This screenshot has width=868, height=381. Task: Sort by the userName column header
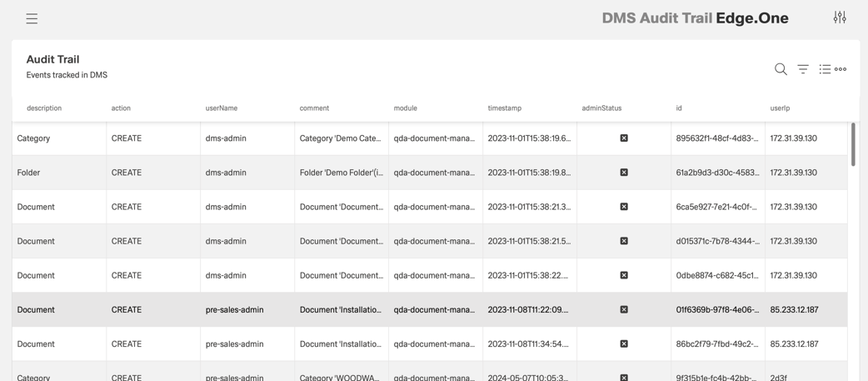(222, 108)
